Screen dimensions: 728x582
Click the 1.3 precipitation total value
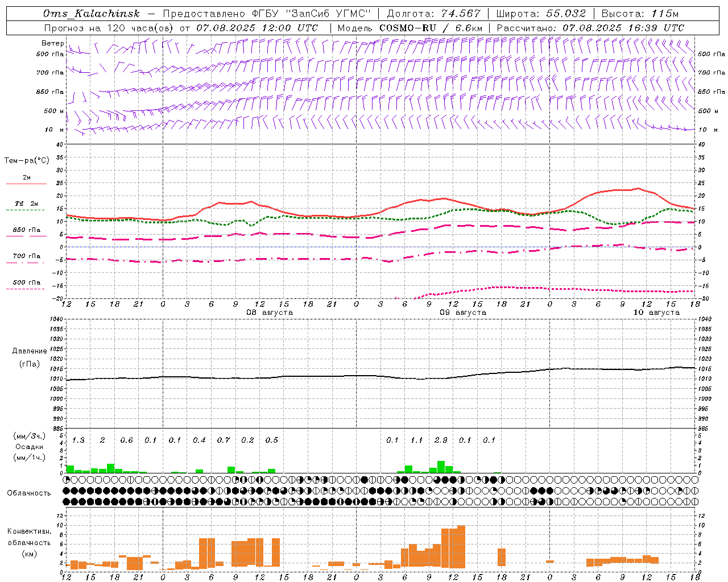click(78, 440)
